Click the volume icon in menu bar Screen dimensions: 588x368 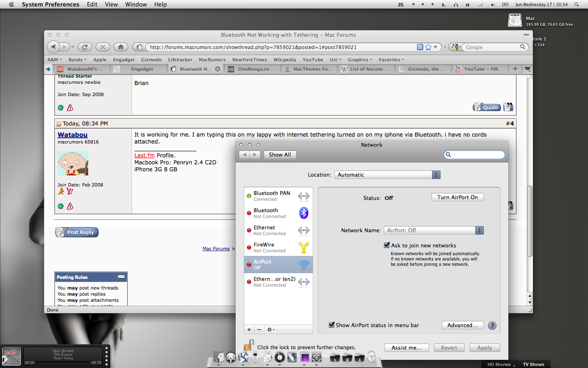coord(493,4)
